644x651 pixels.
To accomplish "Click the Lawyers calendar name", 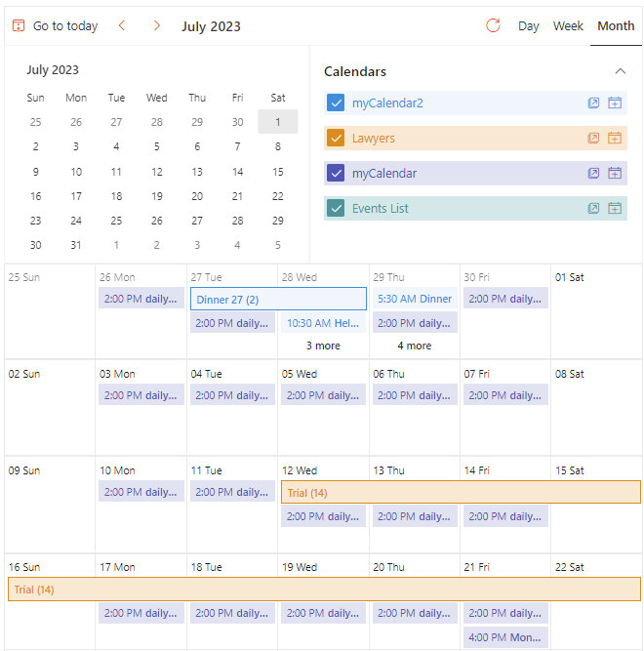I will click(373, 139).
